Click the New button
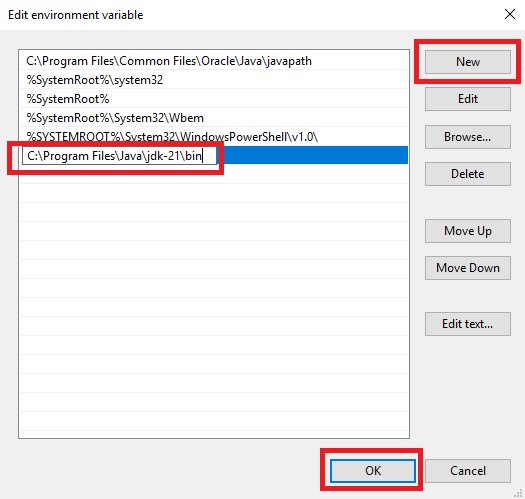Viewport: 525px width, 499px height. point(468,62)
